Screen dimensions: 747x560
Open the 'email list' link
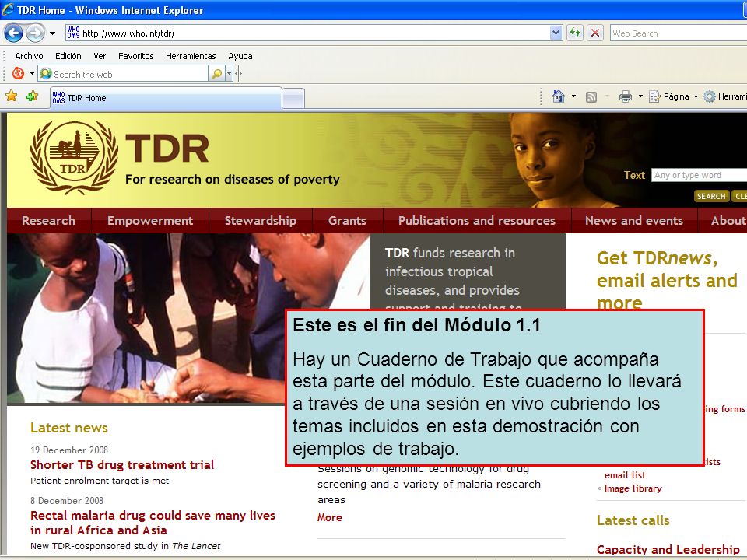coord(625,474)
